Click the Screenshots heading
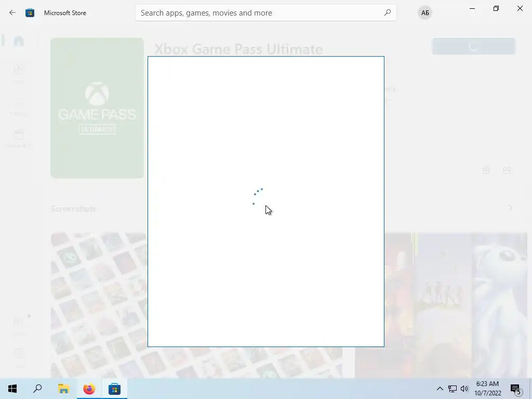Screen dimensions: 532x399 pyautogui.click(x=73, y=209)
